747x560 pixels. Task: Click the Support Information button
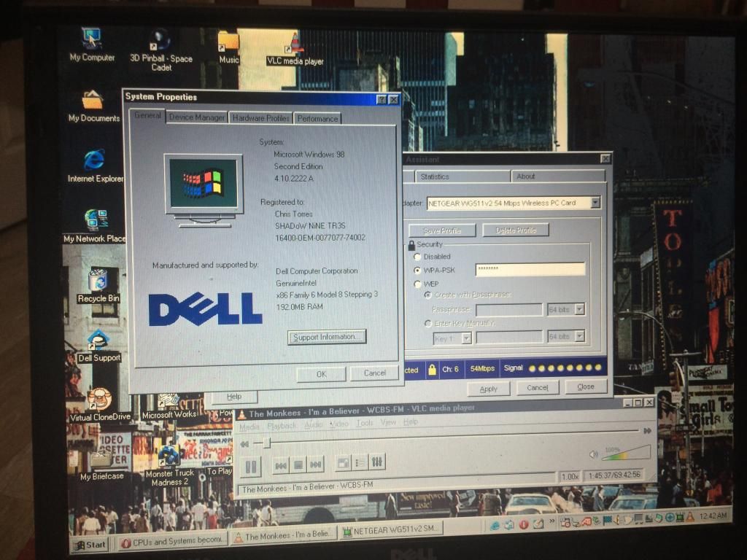pos(327,337)
